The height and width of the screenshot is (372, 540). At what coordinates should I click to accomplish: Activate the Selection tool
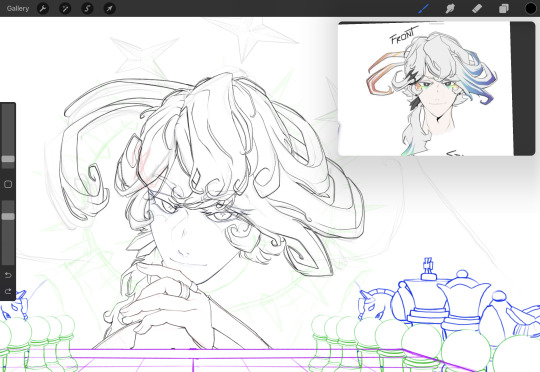[87, 8]
